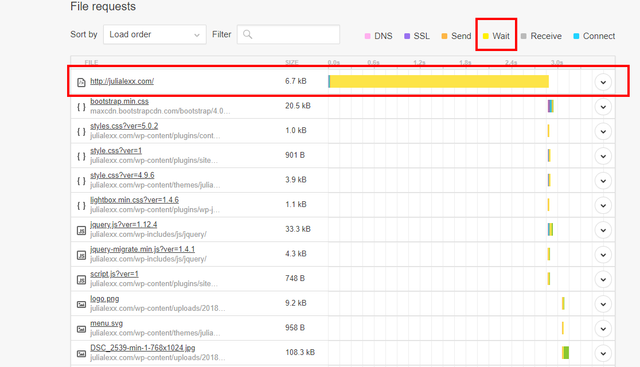
Task: Click the DNS pink legend swatch
Action: (367, 36)
